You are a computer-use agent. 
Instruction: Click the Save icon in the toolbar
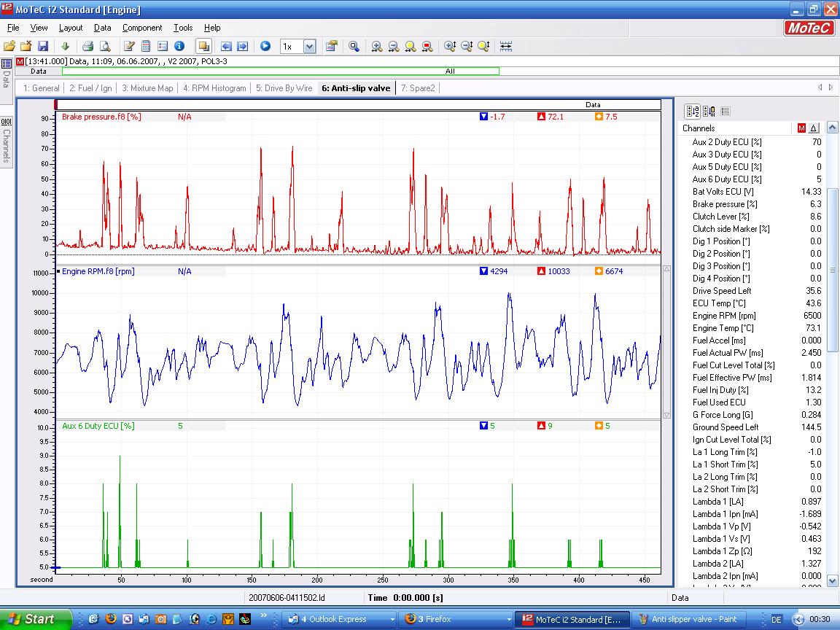43,46
